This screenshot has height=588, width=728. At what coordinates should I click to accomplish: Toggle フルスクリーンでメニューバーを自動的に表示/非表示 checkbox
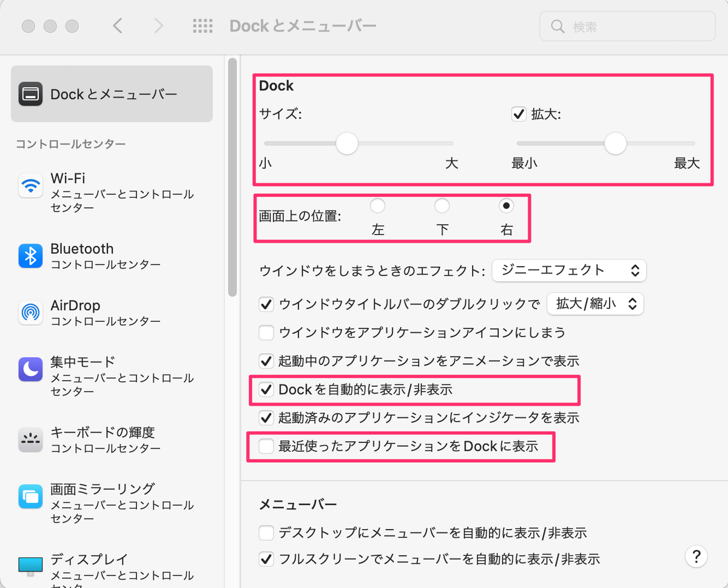pos(266,558)
